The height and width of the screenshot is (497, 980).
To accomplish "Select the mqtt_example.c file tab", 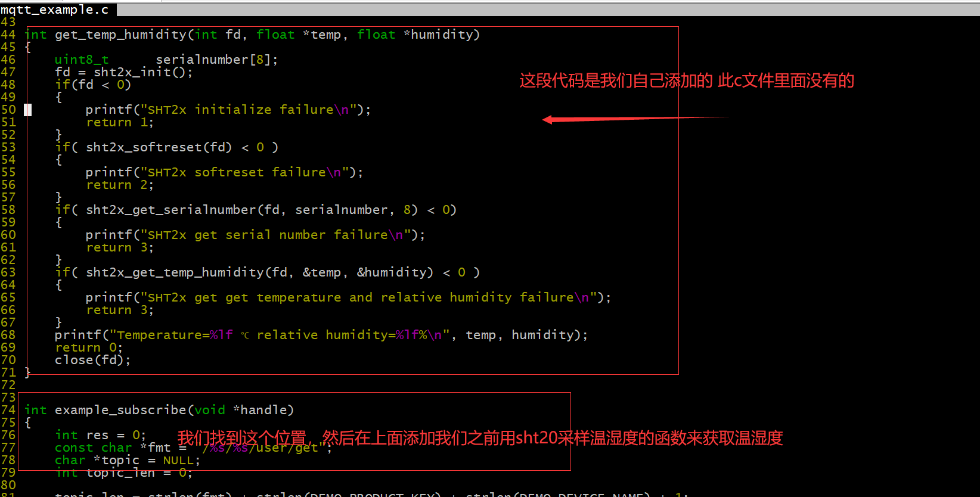I will [58, 10].
